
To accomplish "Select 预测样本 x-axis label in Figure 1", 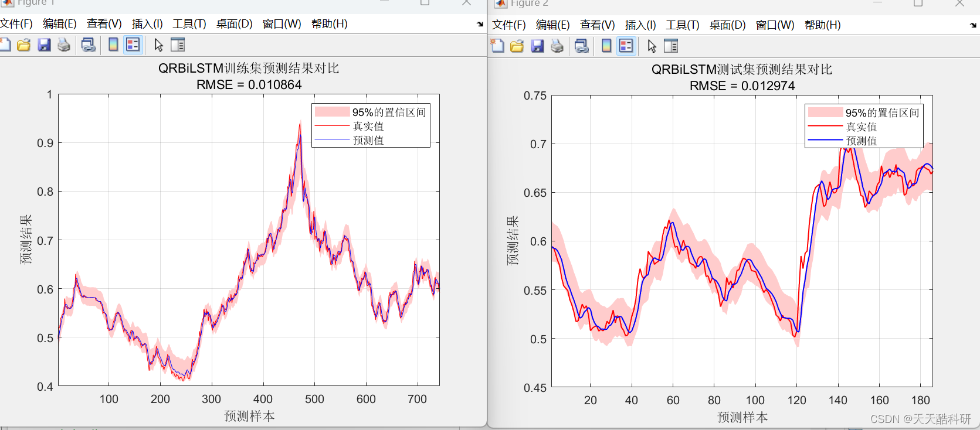I will 249,416.
